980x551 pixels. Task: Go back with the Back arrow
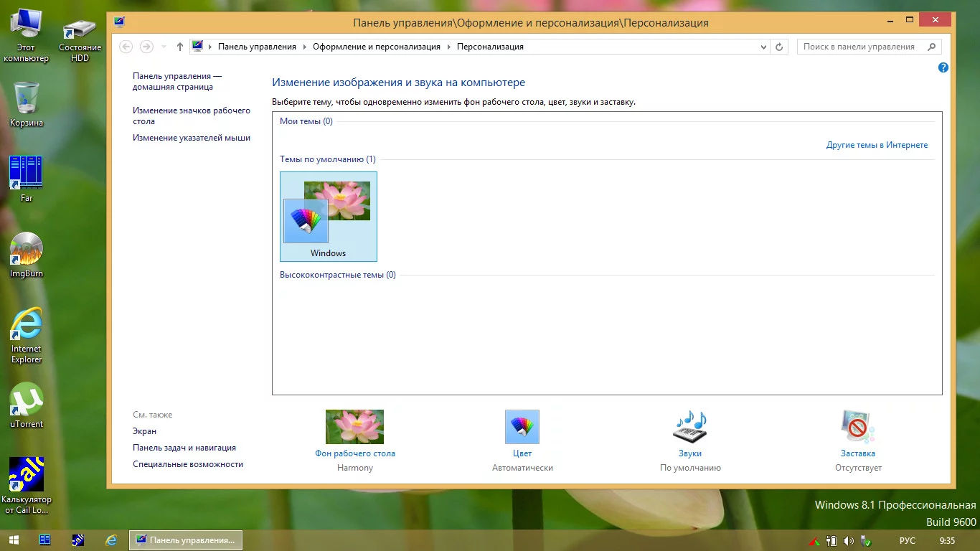click(126, 47)
